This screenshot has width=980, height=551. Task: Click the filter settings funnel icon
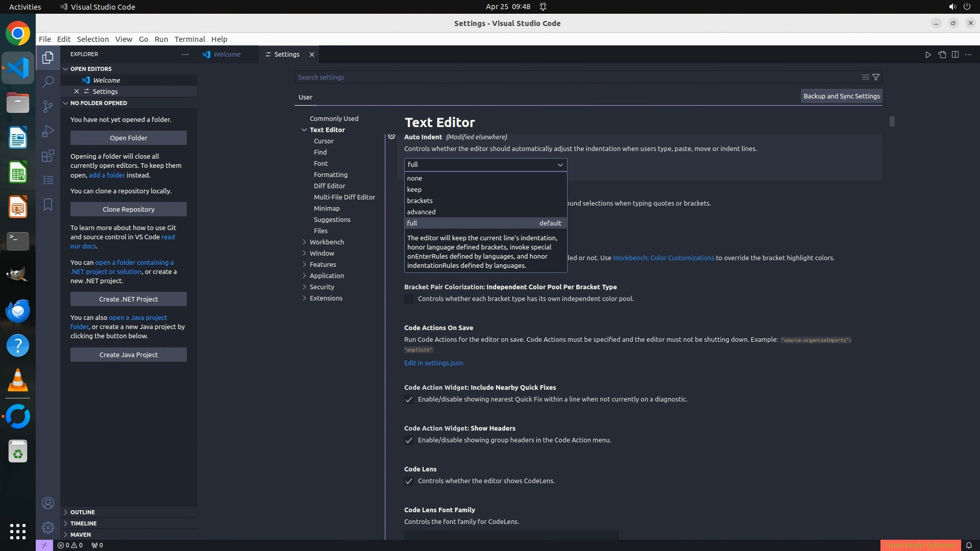(876, 77)
